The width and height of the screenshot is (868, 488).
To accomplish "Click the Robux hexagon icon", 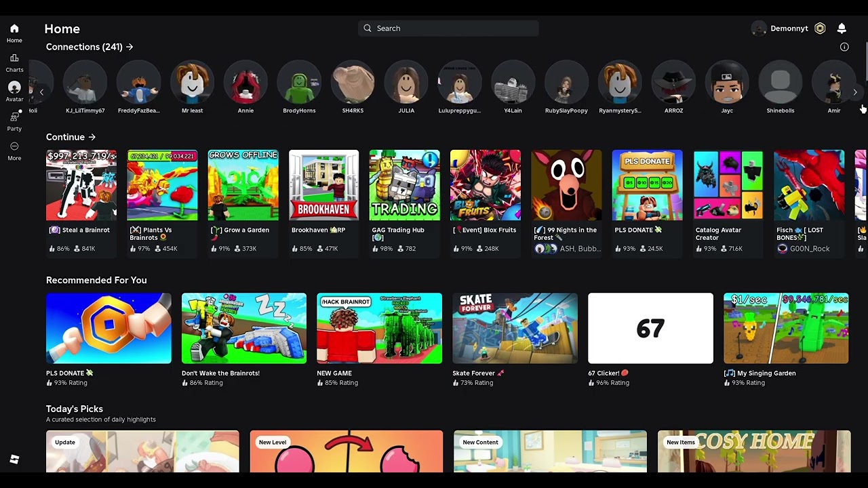I will click(x=820, y=28).
